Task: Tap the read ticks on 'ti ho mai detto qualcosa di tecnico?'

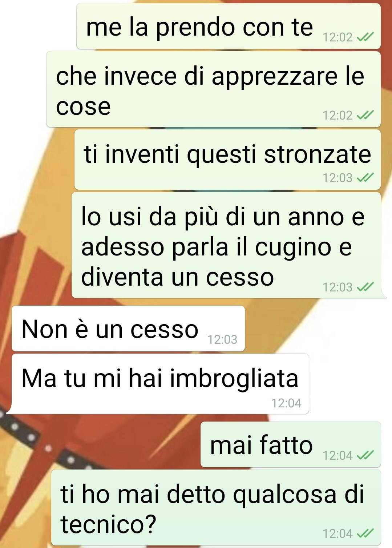Action: pos(365,533)
